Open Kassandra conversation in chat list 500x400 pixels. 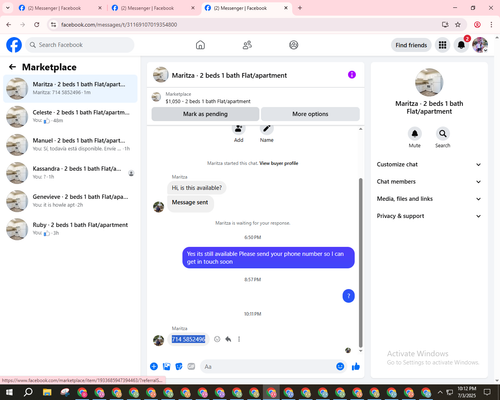click(x=70, y=173)
